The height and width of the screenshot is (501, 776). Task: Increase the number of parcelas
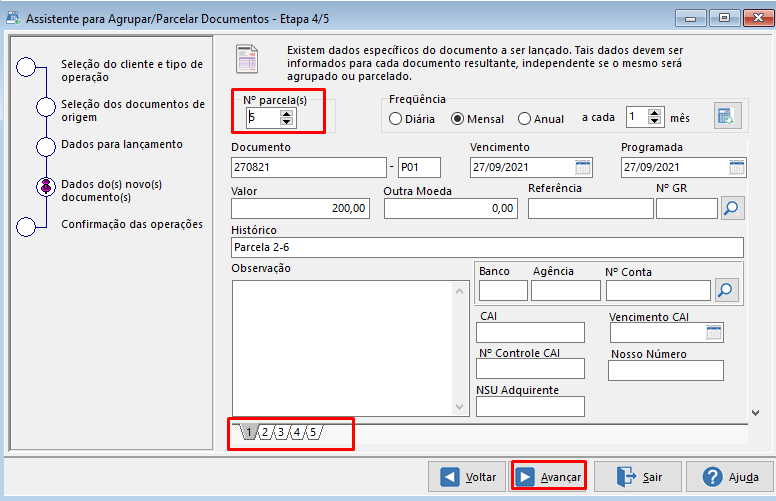[287, 114]
